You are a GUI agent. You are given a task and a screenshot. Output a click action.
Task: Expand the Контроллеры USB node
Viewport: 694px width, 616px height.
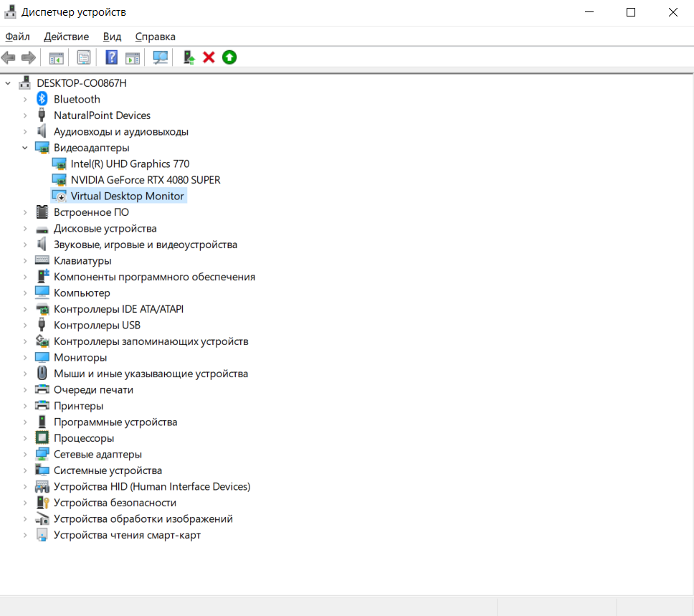click(x=25, y=325)
